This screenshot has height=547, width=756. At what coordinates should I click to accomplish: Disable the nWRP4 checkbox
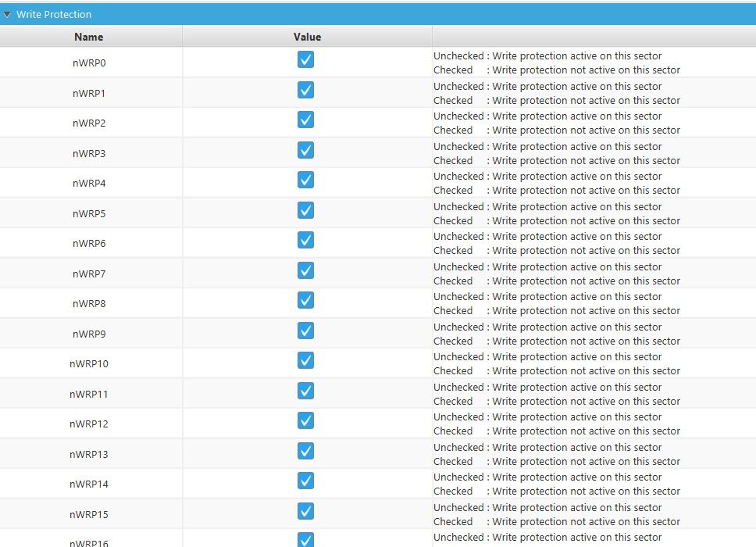click(x=305, y=180)
